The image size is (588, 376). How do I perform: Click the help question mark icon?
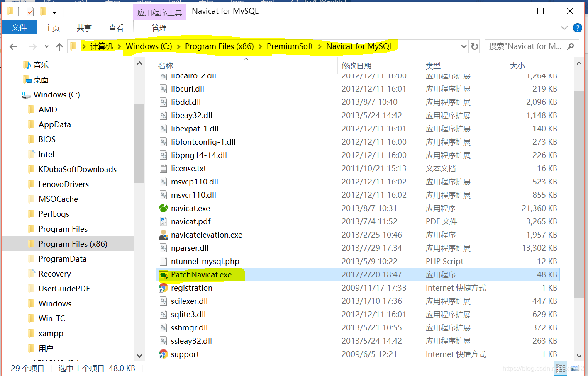tap(577, 28)
